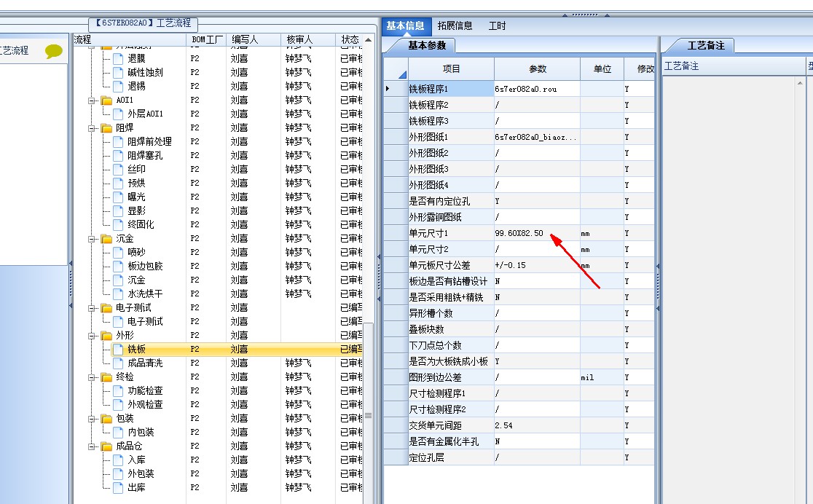Image resolution: width=813 pixels, height=504 pixels.
Task: Click the document icon beside 铣板
Action: [118, 349]
